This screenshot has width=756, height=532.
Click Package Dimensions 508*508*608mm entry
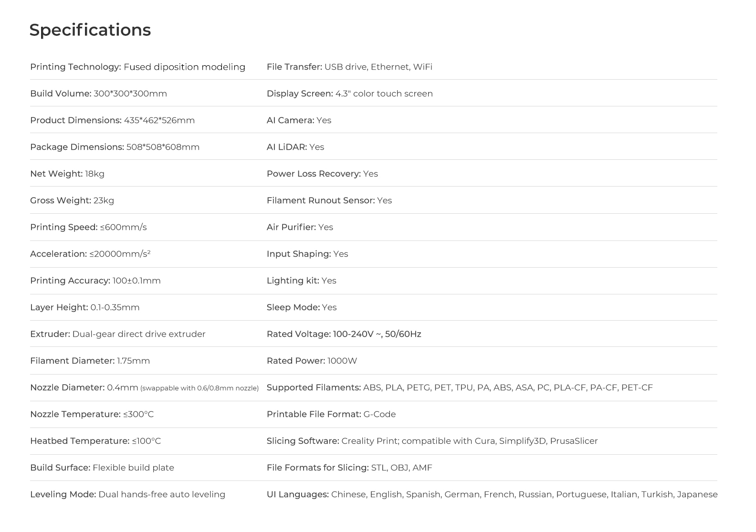pos(115,147)
